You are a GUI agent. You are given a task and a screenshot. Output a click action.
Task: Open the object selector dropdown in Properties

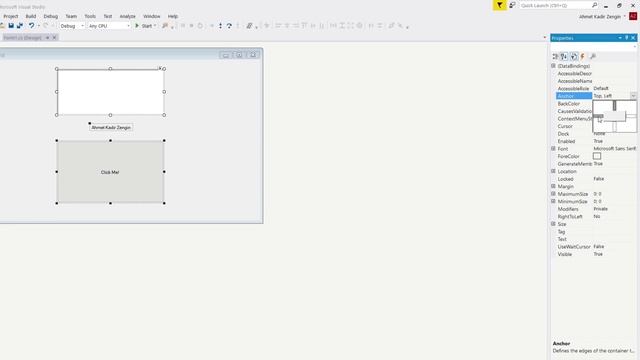point(635,47)
